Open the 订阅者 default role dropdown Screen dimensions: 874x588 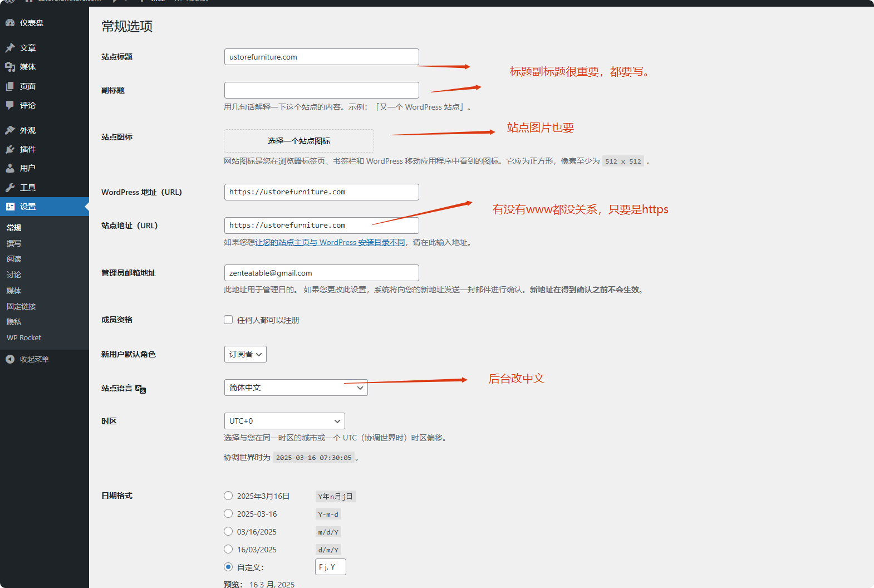coord(245,354)
